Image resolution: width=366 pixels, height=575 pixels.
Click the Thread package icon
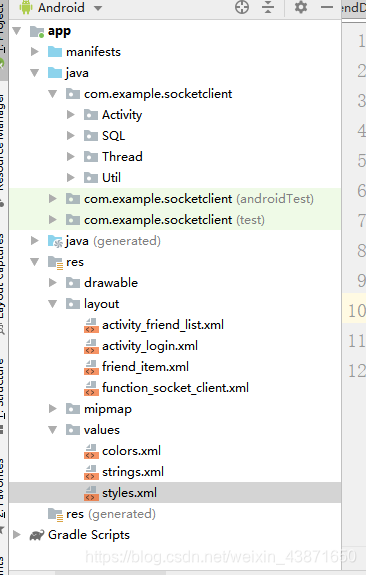pos(91,157)
